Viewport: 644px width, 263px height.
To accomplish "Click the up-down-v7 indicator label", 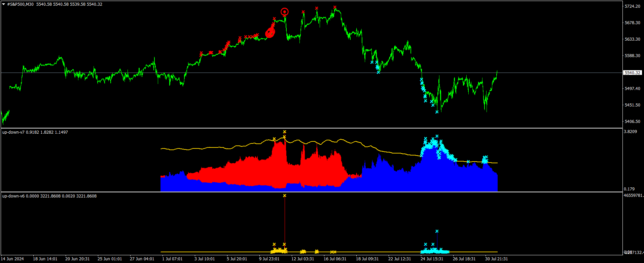I will (x=13, y=132).
